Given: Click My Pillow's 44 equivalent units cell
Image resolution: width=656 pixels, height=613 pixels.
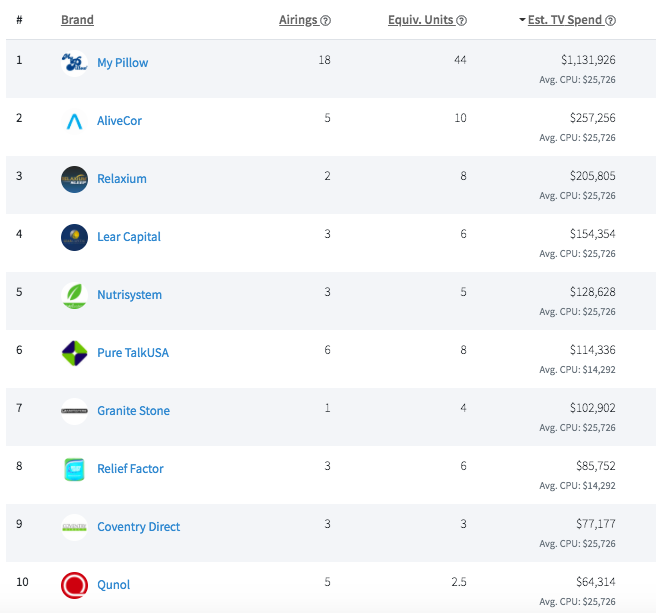Looking at the screenshot, I should pyautogui.click(x=460, y=60).
